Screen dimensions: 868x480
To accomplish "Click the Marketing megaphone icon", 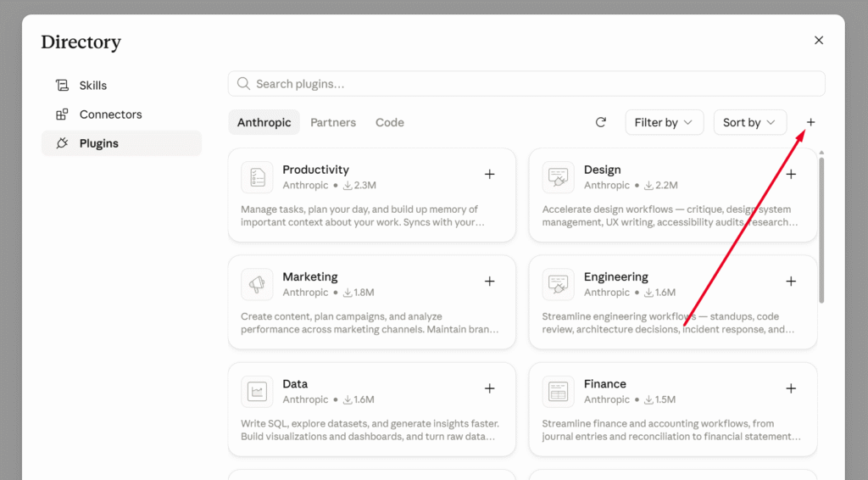I will (257, 285).
